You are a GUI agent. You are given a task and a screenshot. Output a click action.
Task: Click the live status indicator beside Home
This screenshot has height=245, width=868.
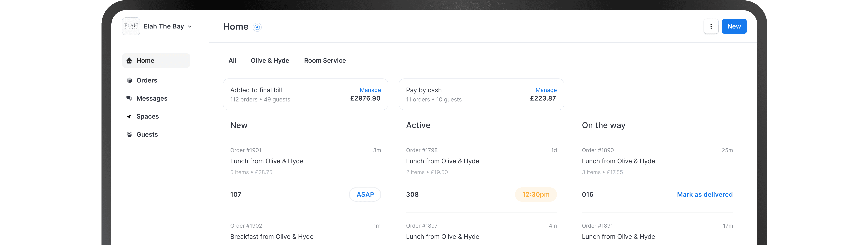(x=257, y=27)
